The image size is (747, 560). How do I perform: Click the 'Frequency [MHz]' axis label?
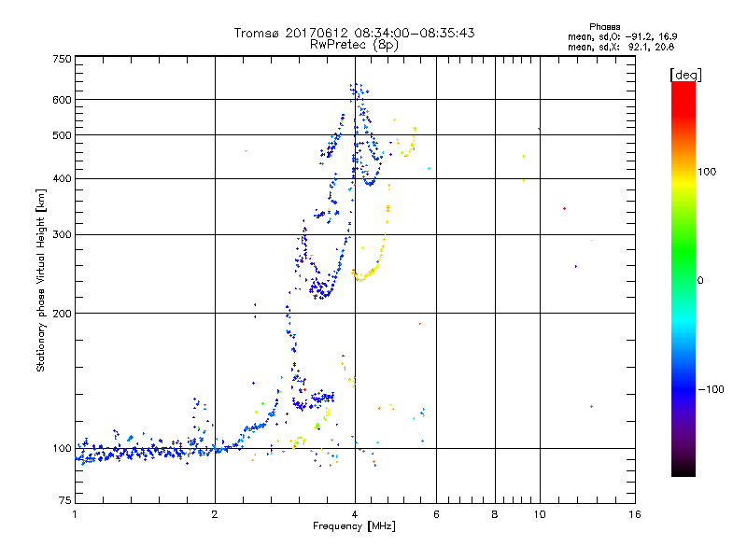click(354, 526)
